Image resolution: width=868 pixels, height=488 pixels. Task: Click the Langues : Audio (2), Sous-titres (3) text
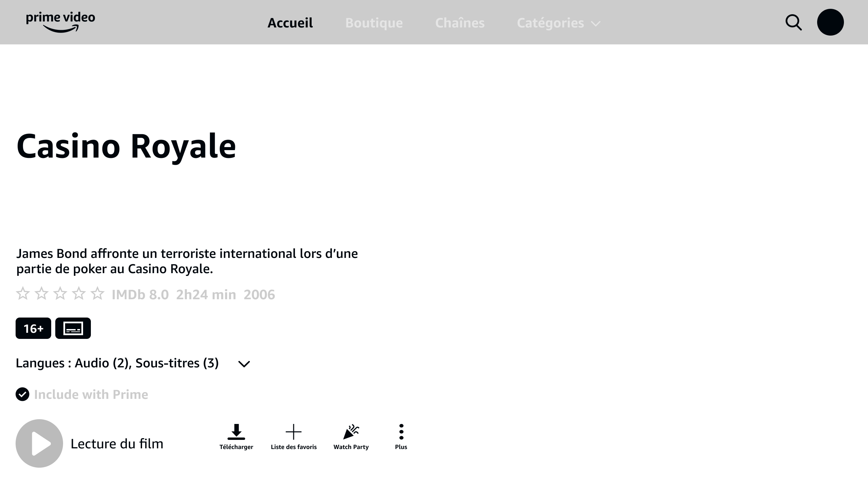(x=117, y=363)
